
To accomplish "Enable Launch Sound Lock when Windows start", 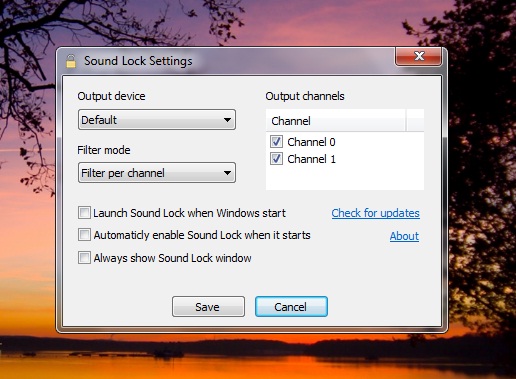I will (84, 213).
